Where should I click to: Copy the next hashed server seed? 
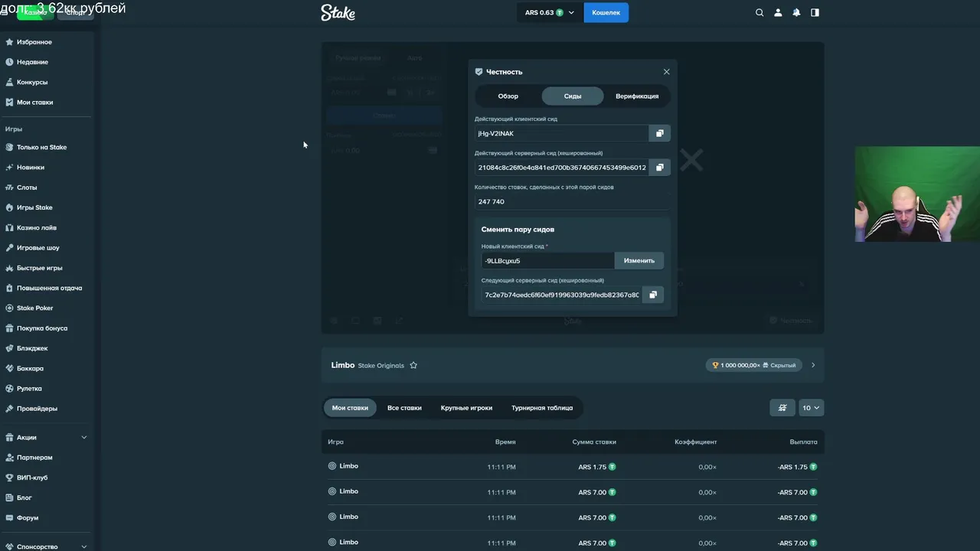(653, 295)
